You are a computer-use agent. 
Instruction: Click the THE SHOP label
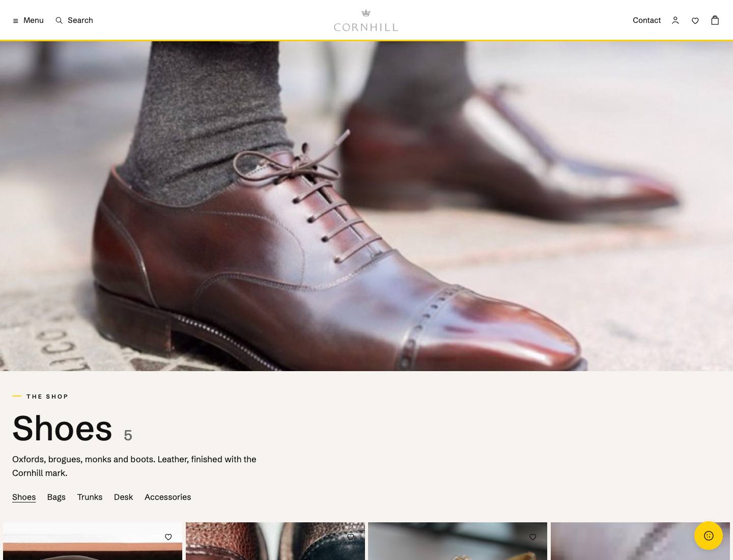tap(47, 397)
